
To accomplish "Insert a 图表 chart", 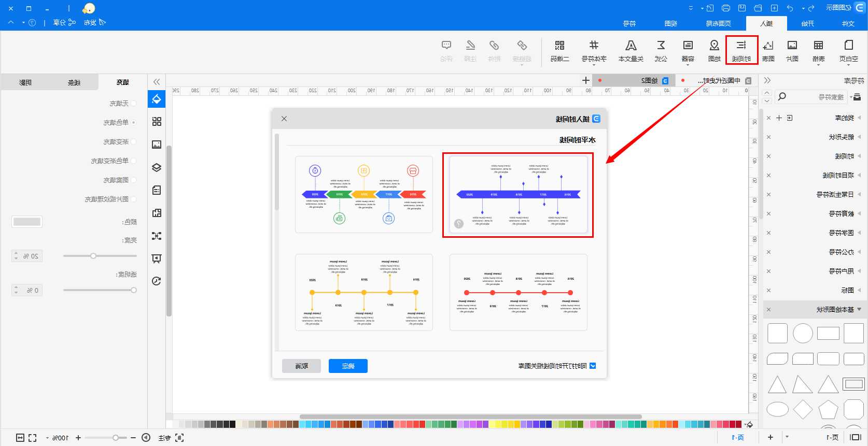I will click(x=768, y=50).
